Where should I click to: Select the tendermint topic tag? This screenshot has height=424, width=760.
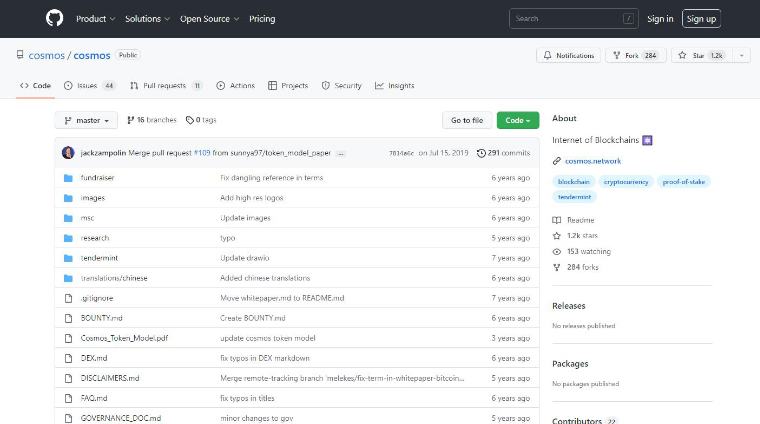click(x=574, y=197)
